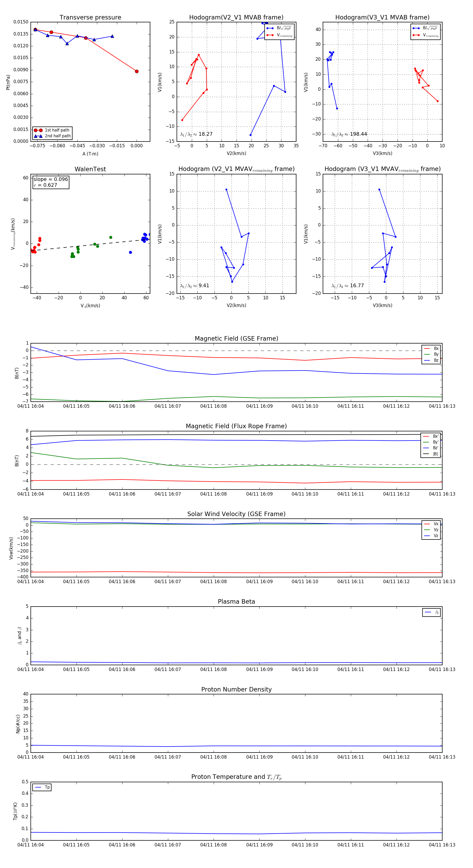Screen dimensions: 473x868
Task: Click the 'Bx' legend entry in GSE magnetic plot
Action: pos(431,349)
